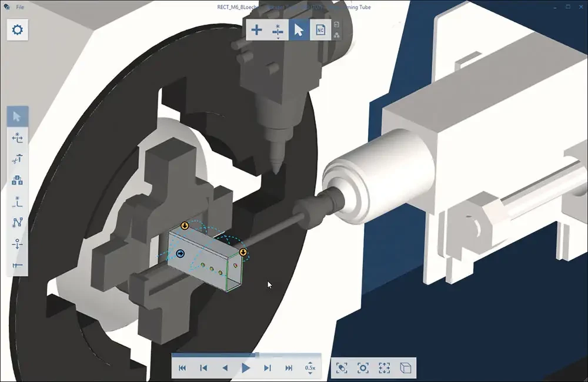Select the corner lead-in tool icon
Image resolution: width=588 pixels, height=382 pixels.
tap(17, 202)
